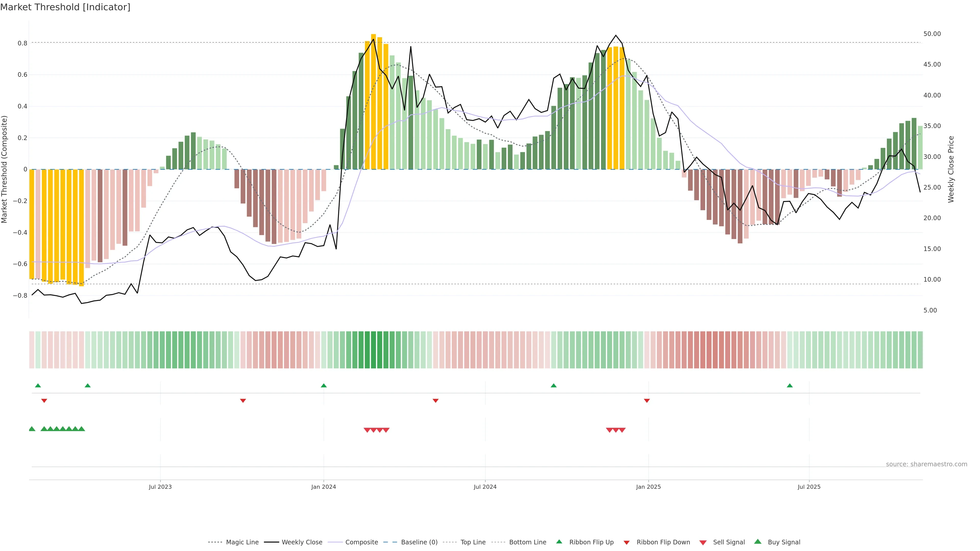
Task: Click Ribbon Flip Down marker at Jan 2025
Action: 647,400
